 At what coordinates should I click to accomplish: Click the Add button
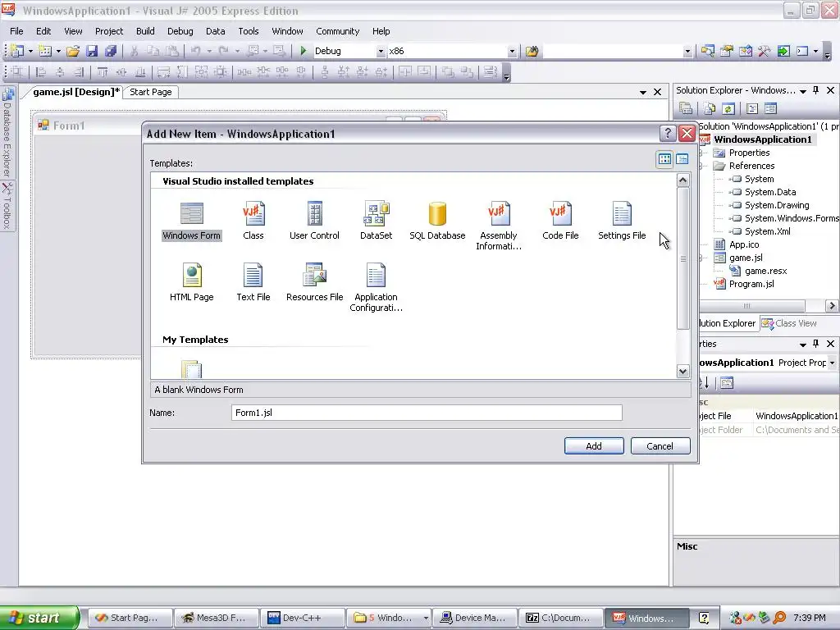click(594, 445)
